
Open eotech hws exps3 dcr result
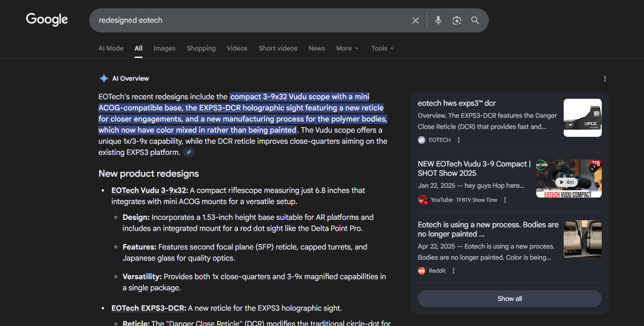[x=457, y=103]
